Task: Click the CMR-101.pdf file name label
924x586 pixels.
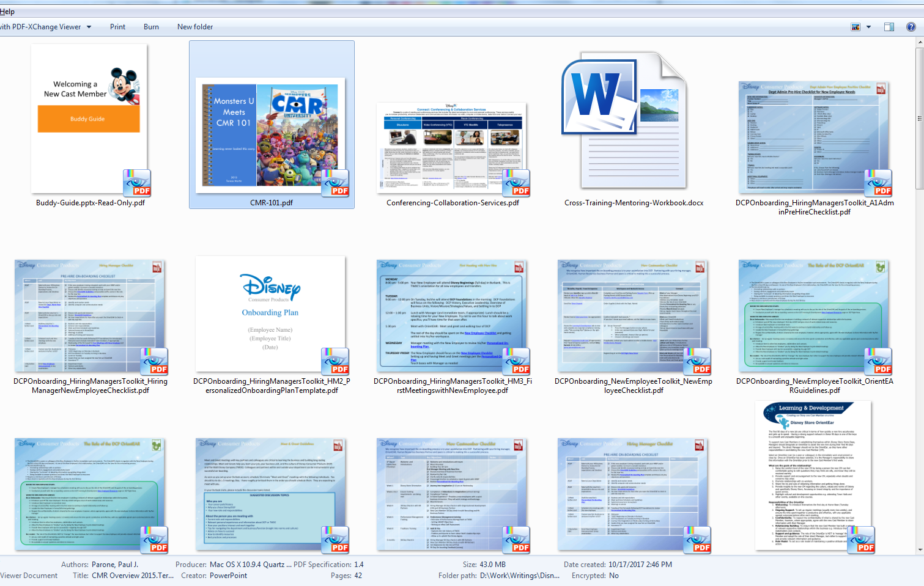Action: point(272,203)
